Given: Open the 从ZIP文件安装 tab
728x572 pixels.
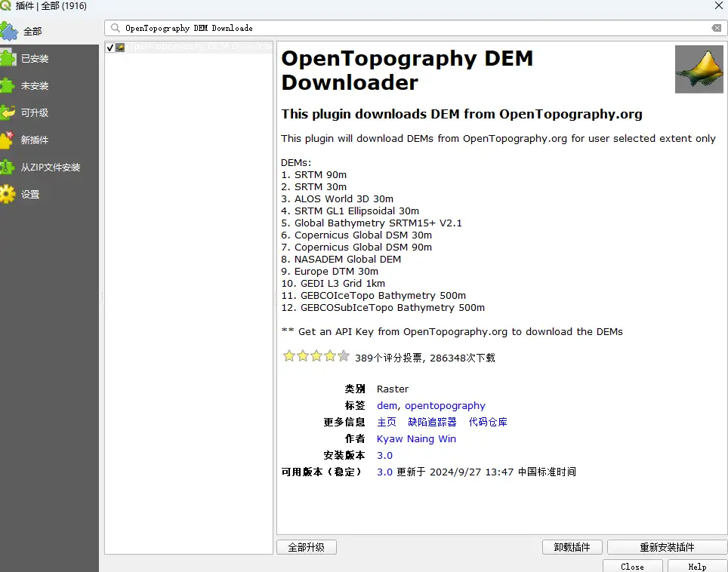Looking at the screenshot, I should click(51, 168).
